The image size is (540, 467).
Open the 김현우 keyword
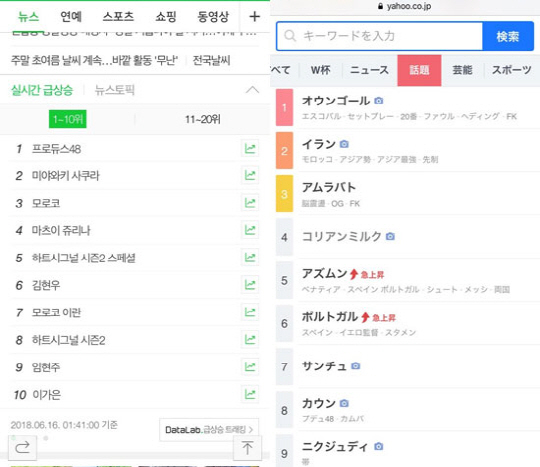(46, 285)
